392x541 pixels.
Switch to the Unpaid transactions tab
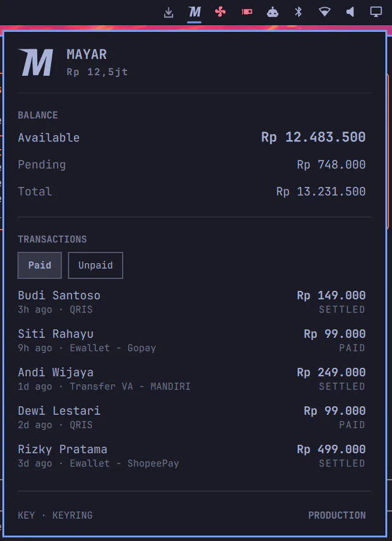96,265
